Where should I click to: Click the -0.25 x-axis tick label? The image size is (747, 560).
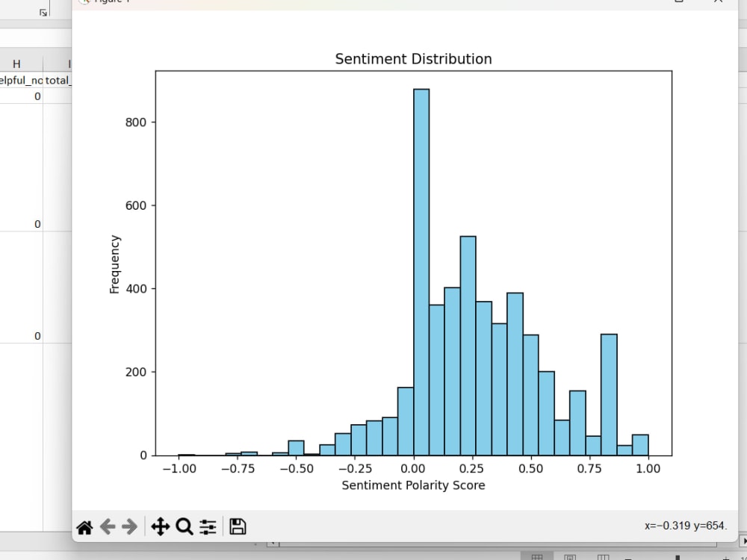click(x=355, y=469)
